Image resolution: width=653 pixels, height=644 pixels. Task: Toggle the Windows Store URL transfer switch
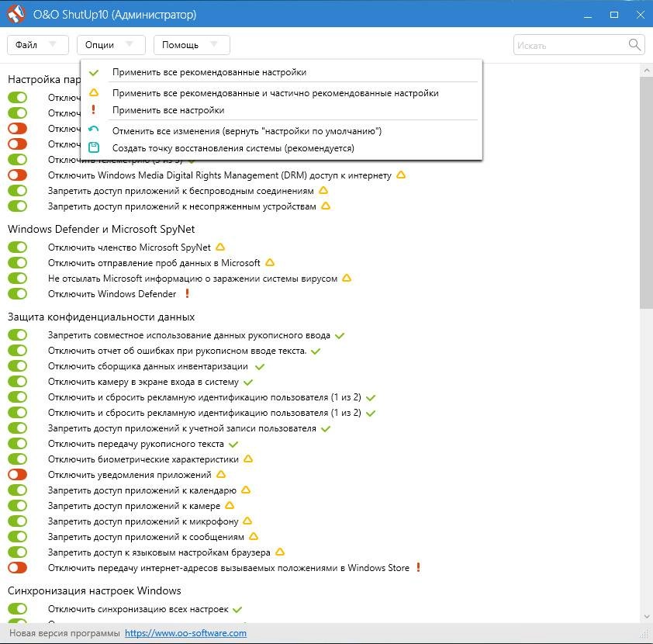[x=18, y=567]
